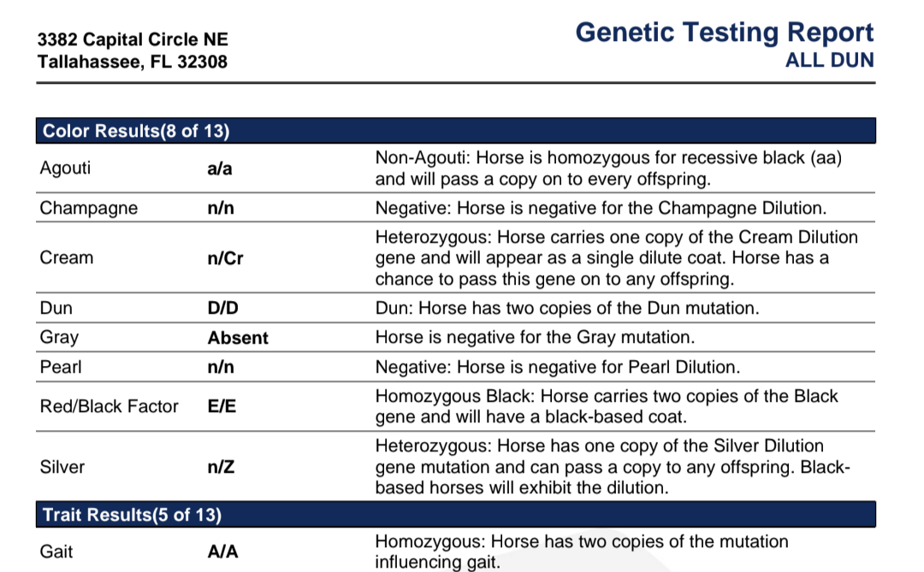
Task: Click the Trait Results(5 of 13) header
Action: (x=455, y=515)
